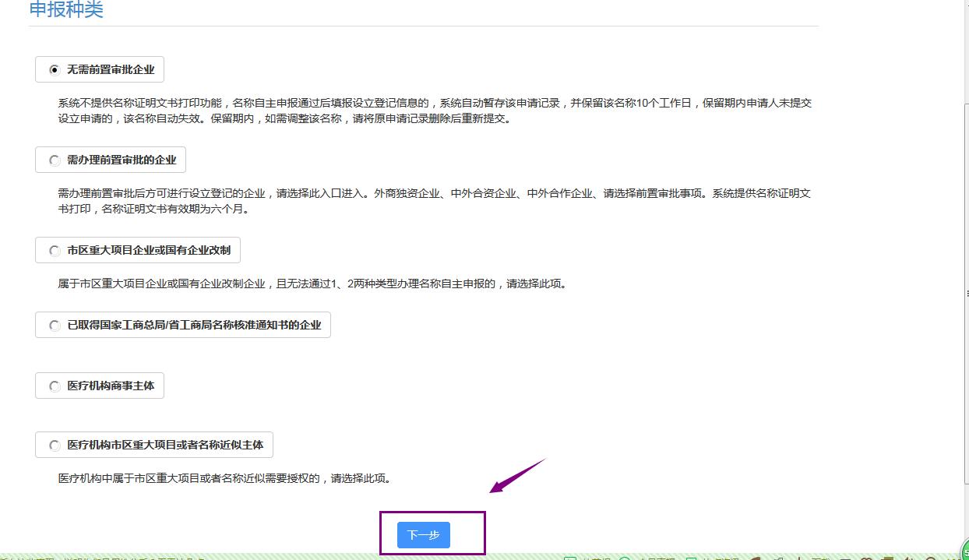Screen dimensions: 969x560
Task: Click the 无需前置审批企业 label text
Action: click(111, 70)
